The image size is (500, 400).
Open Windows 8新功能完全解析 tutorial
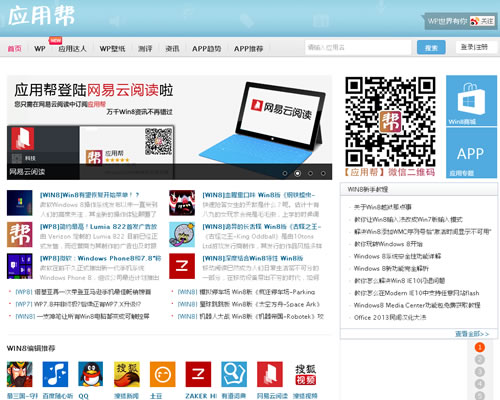tap(391, 268)
